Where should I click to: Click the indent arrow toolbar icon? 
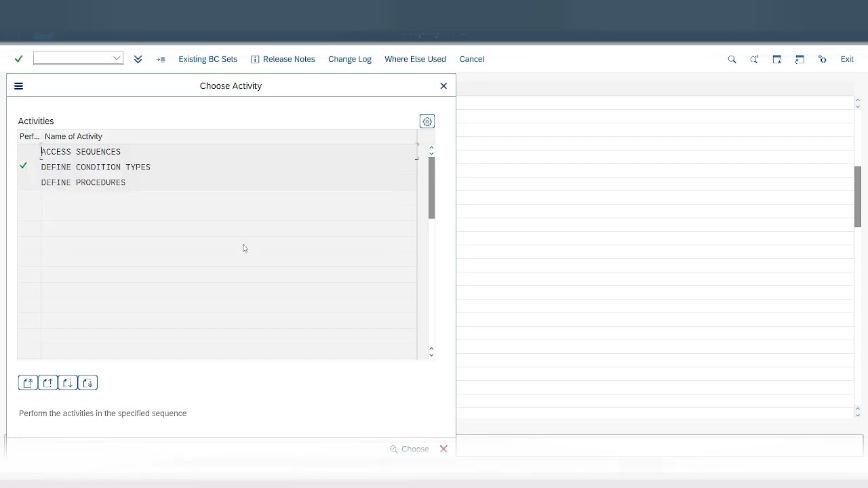pyautogui.click(x=161, y=59)
